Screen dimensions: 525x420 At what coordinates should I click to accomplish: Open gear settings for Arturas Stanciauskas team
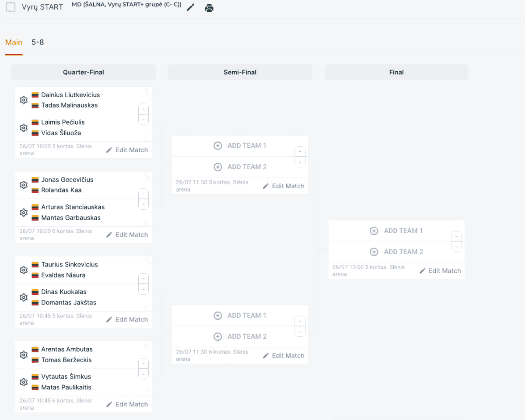(x=24, y=212)
